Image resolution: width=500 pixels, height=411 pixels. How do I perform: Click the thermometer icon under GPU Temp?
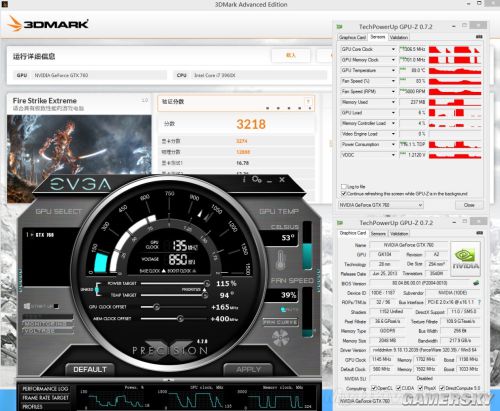pos(281,261)
